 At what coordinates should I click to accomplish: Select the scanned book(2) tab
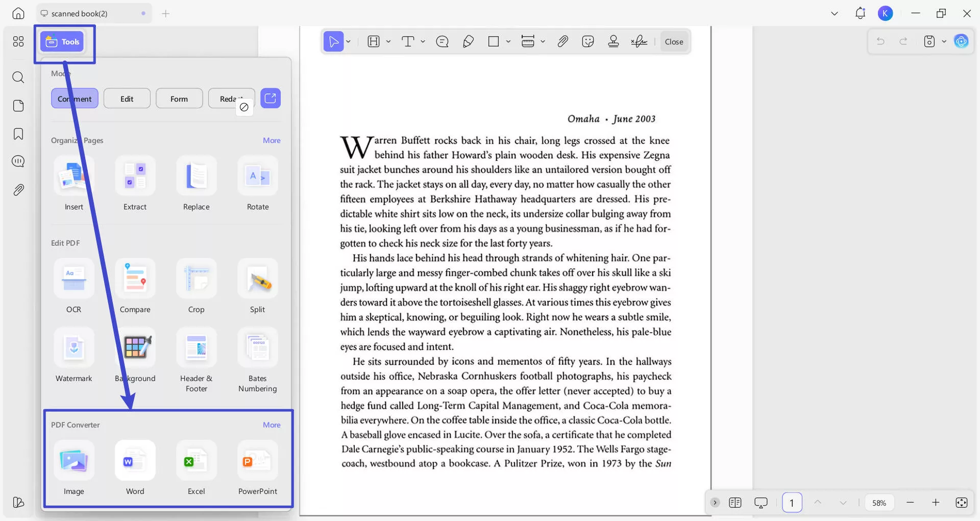click(80, 14)
